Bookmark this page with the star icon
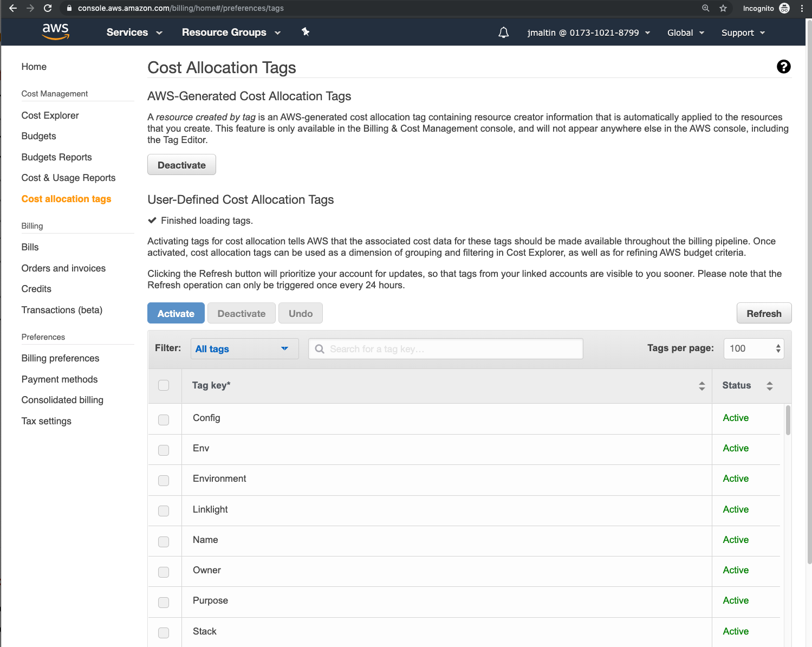This screenshot has width=812, height=647. pyautogui.click(x=723, y=8)
